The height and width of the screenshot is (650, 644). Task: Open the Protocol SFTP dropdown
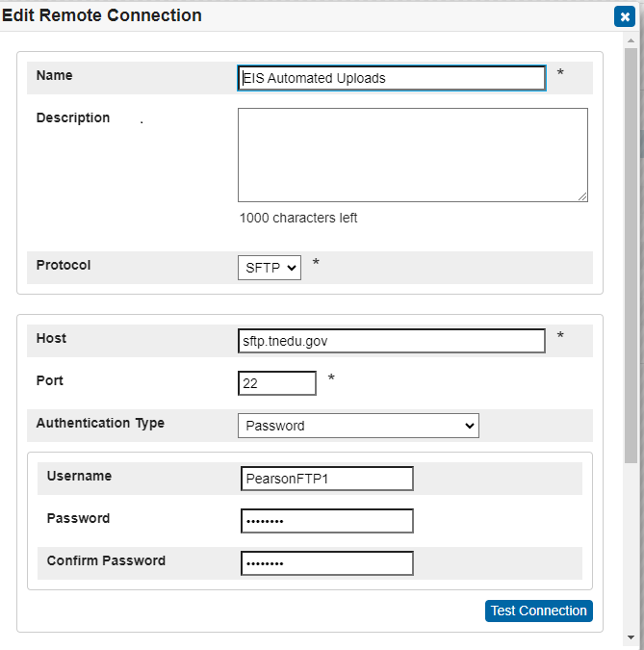(269, 268)
